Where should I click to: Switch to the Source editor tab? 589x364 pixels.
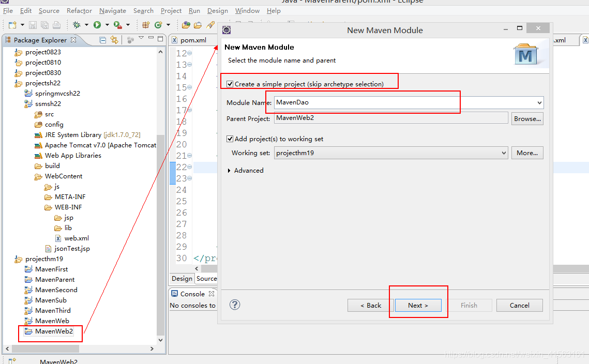point(206,278)
